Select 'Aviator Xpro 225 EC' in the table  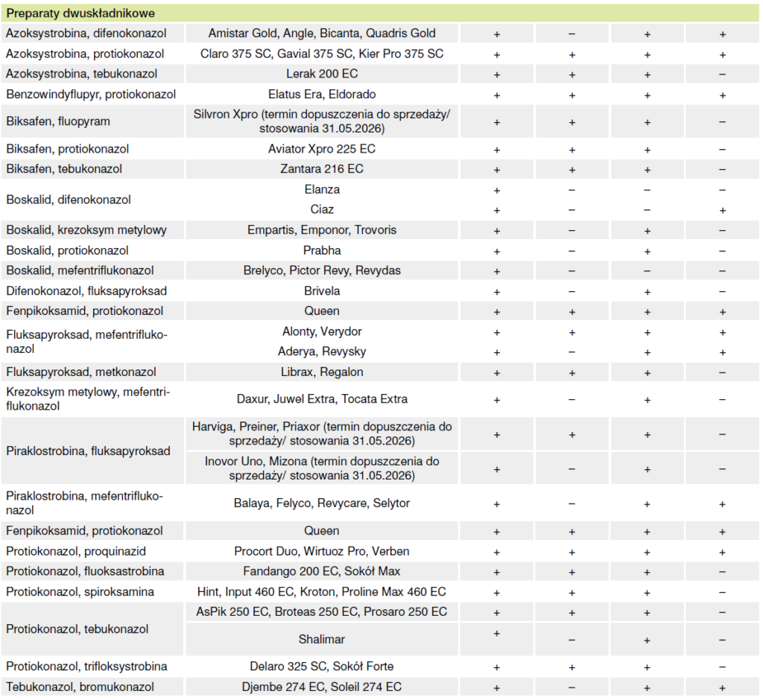pyautogui.click(x=322, y=149)
